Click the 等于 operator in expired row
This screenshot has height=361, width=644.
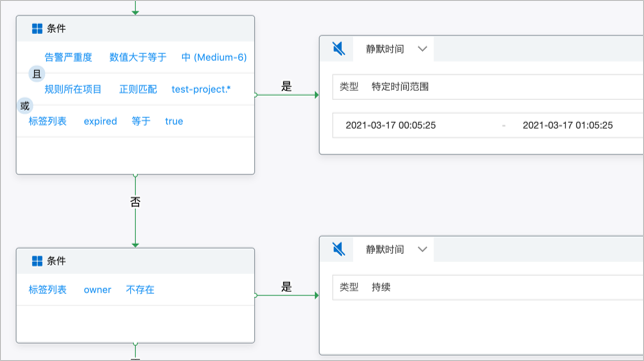[141, 121]
